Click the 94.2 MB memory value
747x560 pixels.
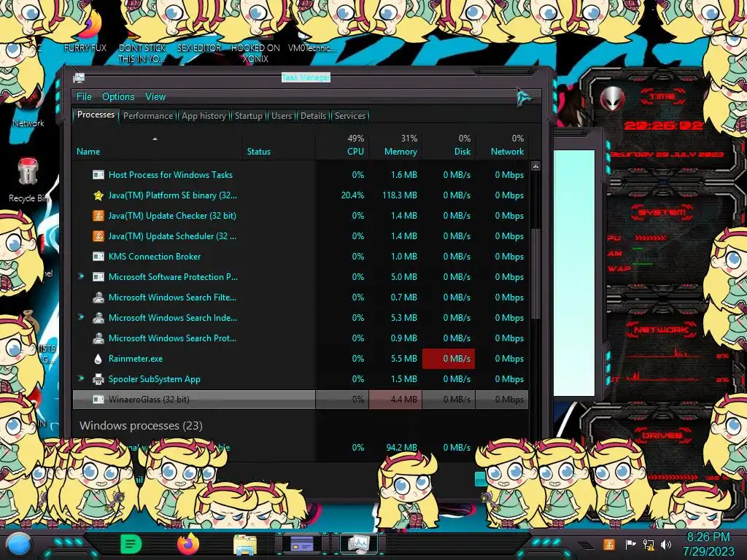click(x=402, y=448)
